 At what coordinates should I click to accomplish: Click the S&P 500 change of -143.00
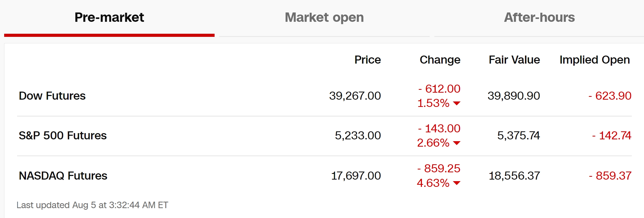pos(439,128)
